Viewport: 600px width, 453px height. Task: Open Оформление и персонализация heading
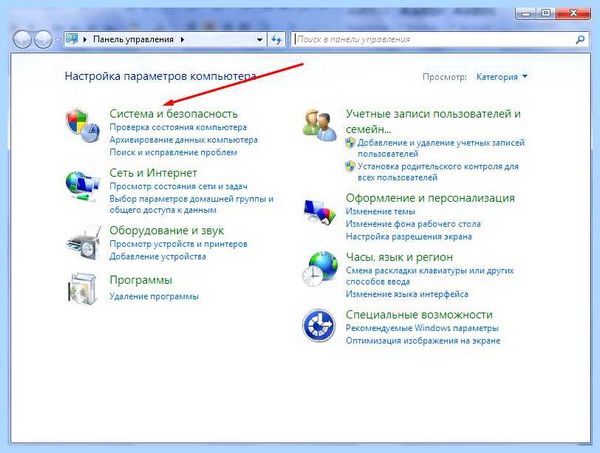coord(430,198)
